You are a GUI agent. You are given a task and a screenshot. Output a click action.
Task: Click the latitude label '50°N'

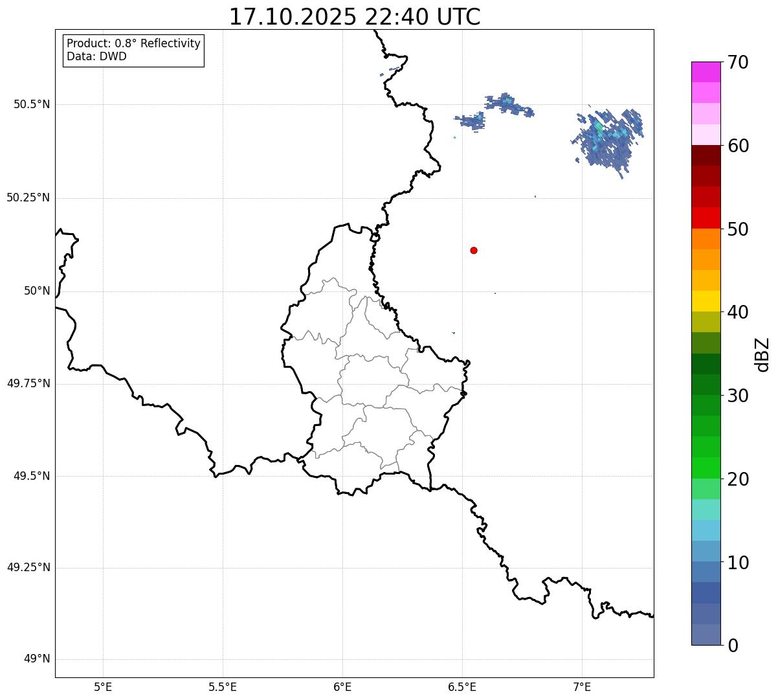(37, 291)
